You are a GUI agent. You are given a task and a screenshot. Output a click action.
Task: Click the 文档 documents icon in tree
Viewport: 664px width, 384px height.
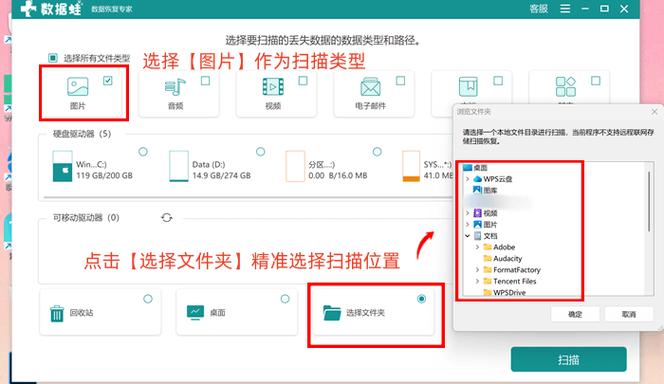point(478,236)
